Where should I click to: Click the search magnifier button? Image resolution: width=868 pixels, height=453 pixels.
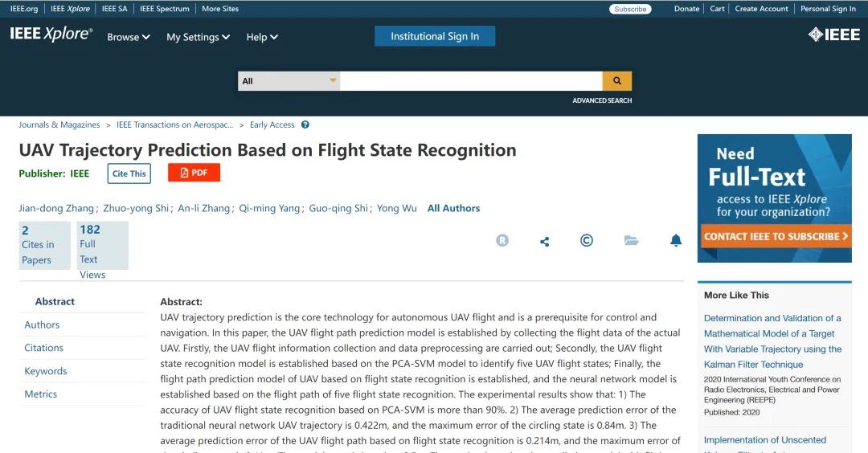[x=617, y=81]
